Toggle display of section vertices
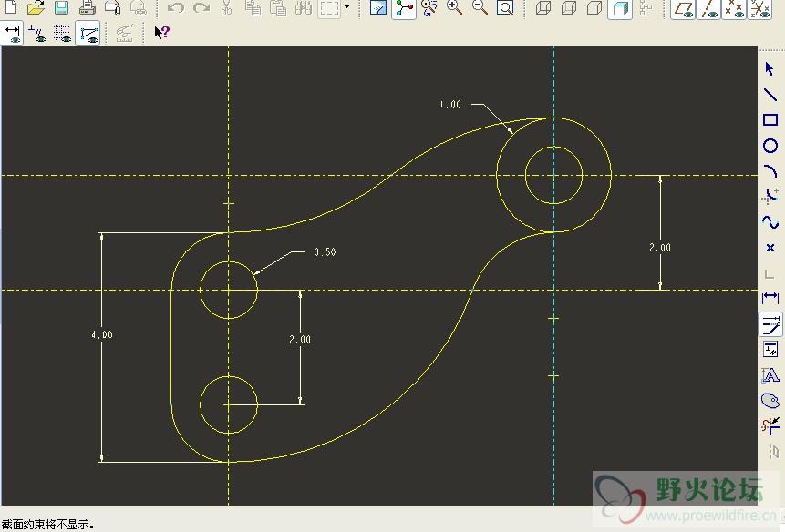This screenshot has width=785, height=532. coord(88,33)
